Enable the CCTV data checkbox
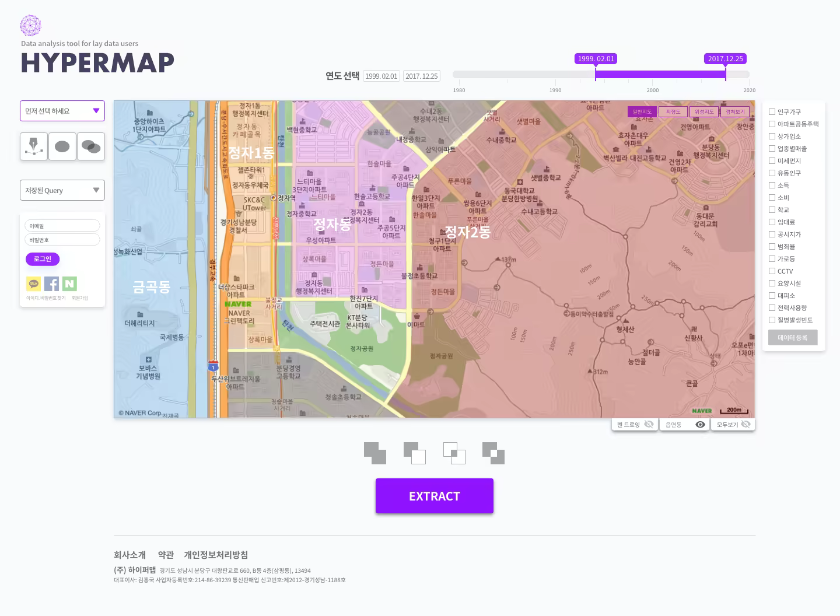This screenshot has height=616, width=840. click(772, 271)
